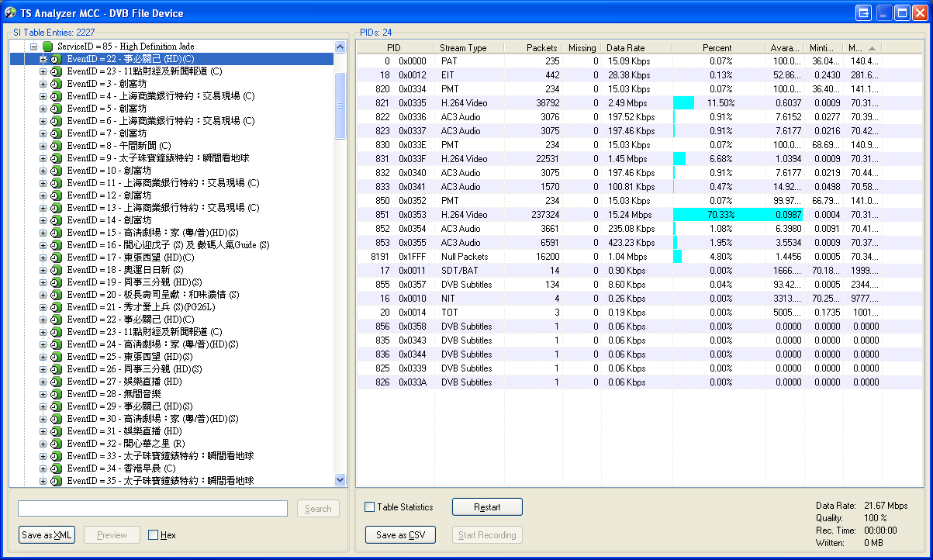933x560 pixels.
Task: Click the blue window-mode icon in title bar
Action: click(x=863, y=12)
